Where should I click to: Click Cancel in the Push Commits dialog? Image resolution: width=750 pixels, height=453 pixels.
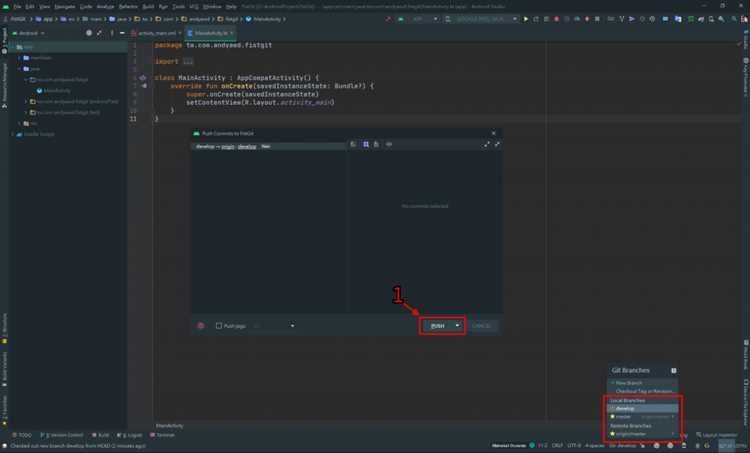coord(481,326)
